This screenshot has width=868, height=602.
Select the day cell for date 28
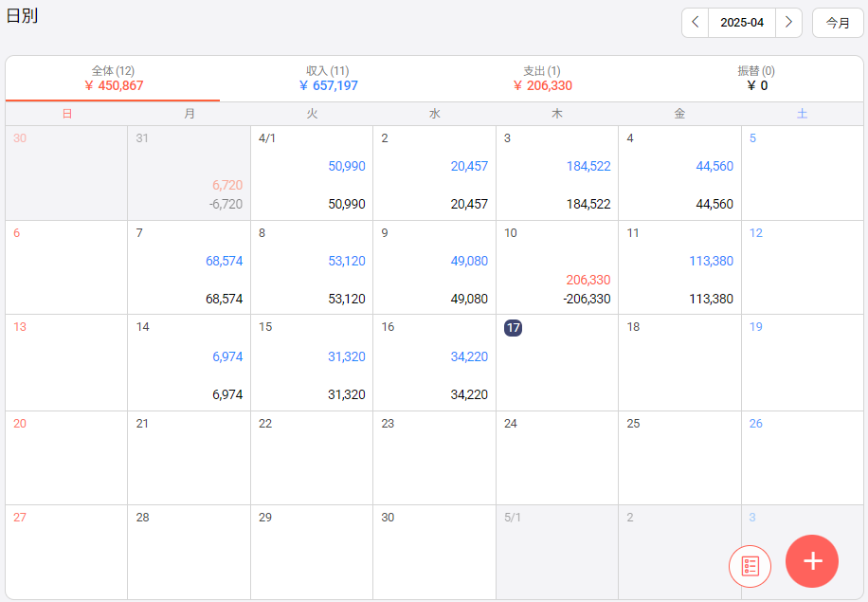(x=189, y=552)
